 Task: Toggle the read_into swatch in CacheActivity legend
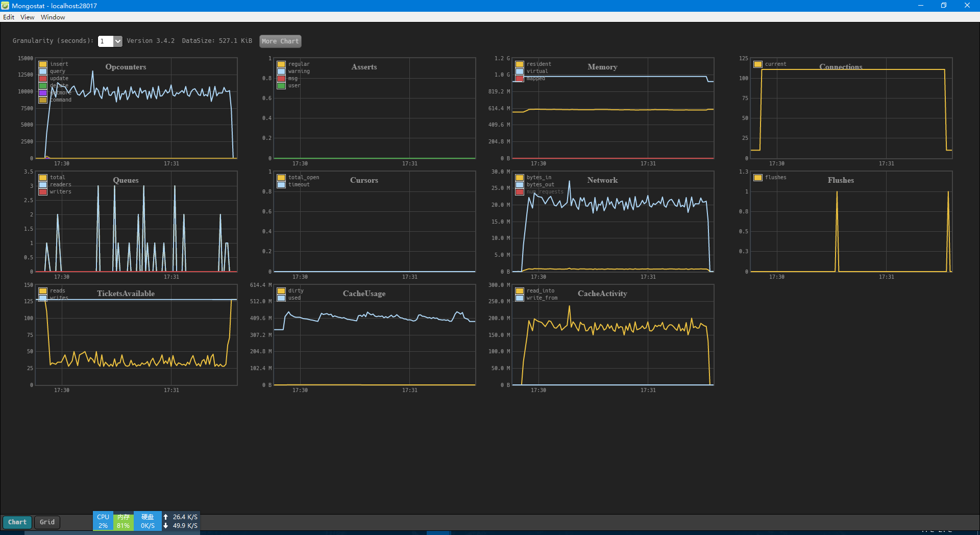pyautogui.click(x=520, y=291)
